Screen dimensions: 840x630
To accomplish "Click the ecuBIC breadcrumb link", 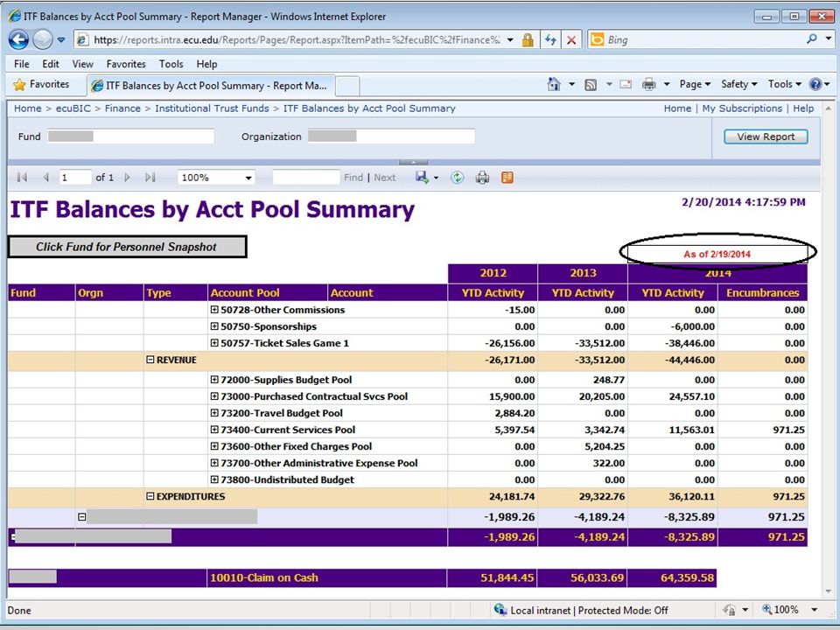I will 73,108.
